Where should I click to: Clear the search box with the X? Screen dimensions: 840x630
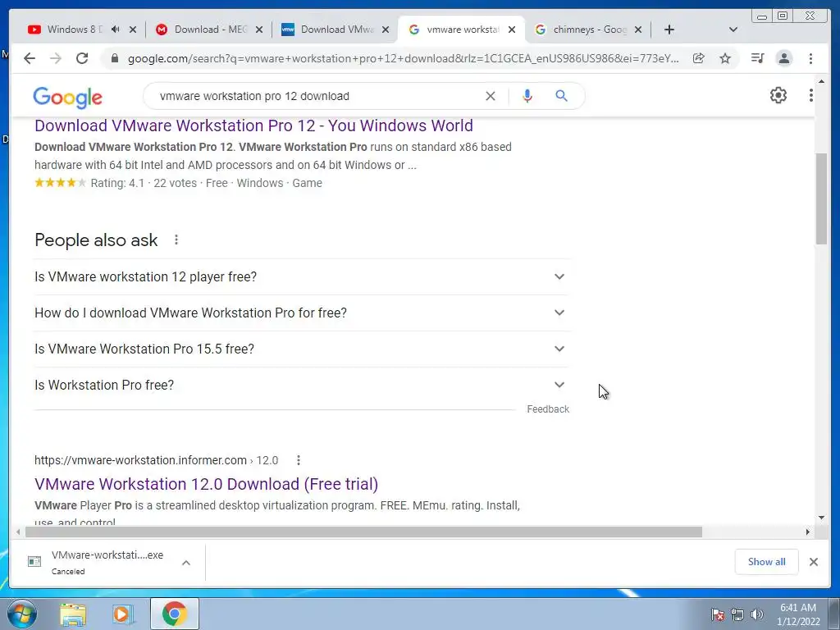491,96
